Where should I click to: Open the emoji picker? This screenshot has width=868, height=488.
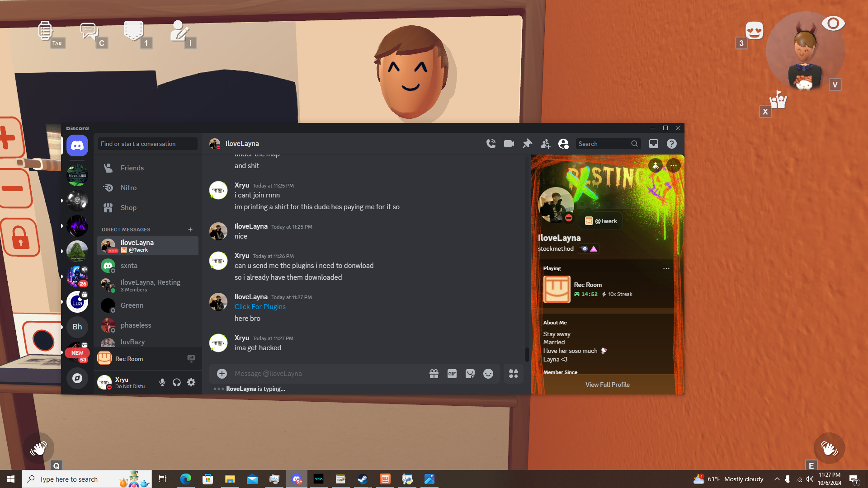click(488, 374)
